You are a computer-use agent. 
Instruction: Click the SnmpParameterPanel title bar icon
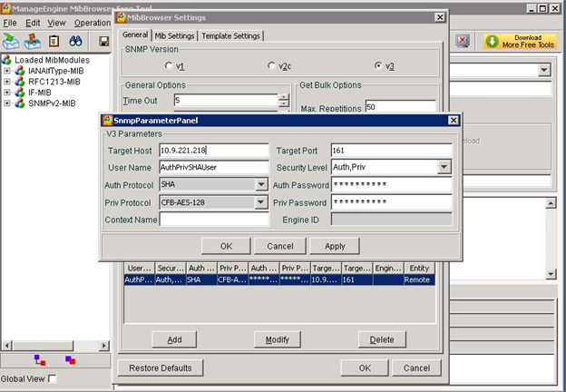coord(107,120)
